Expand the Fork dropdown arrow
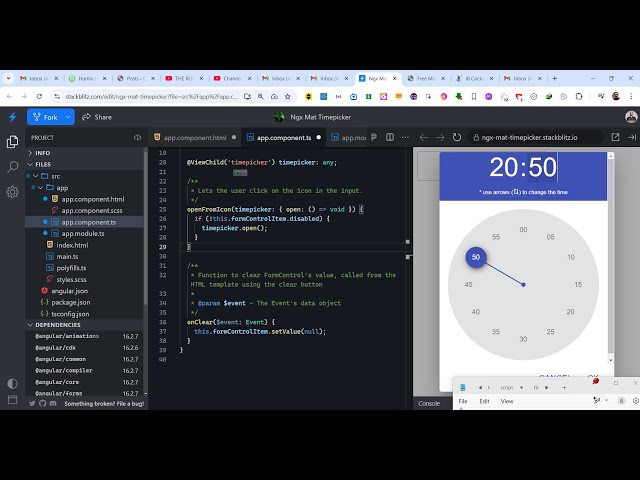This screenshot has height=480, width=640. 68,117
